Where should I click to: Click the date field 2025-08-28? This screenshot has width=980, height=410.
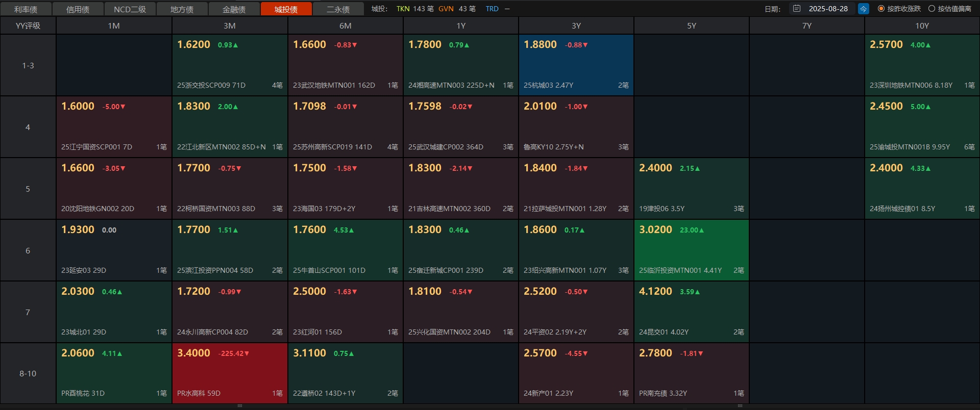tap(828, 9)
